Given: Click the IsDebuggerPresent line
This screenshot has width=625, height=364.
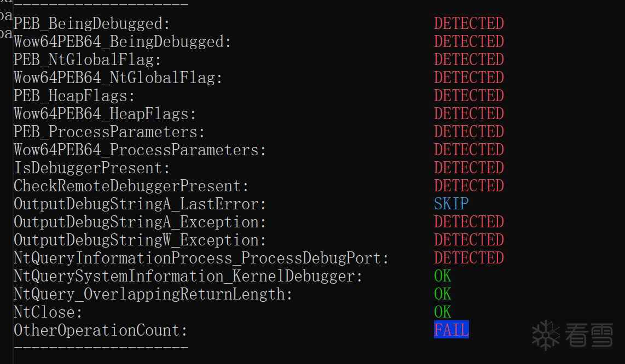Looking at the screenshot, I should tap(92, 168).
